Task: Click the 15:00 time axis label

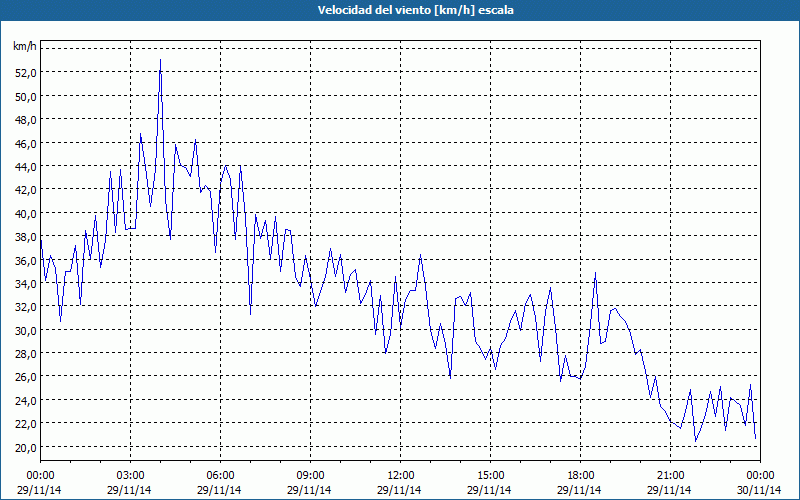Action: click(490, 476)
